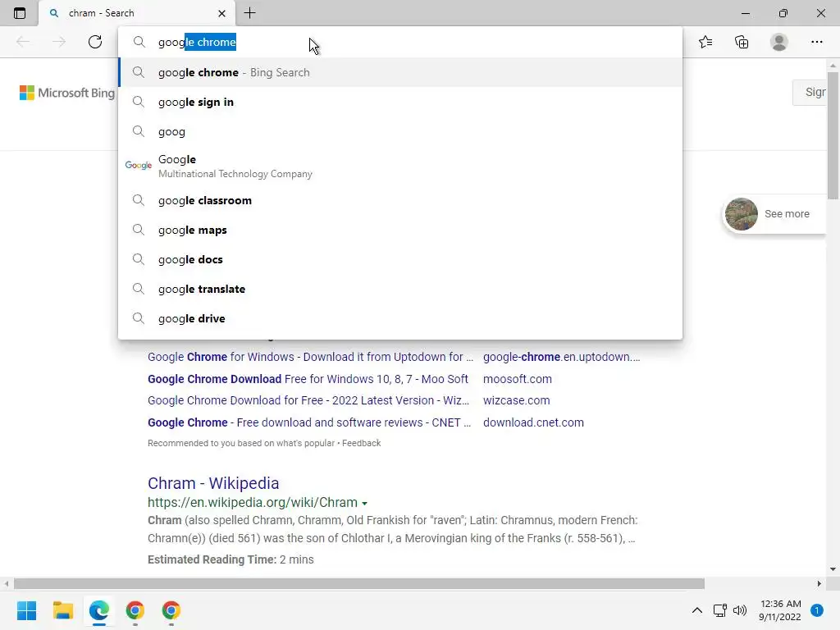Click the scroll right arrow
The width and height of the screenshot is (840, 630).
pos(819,583)
